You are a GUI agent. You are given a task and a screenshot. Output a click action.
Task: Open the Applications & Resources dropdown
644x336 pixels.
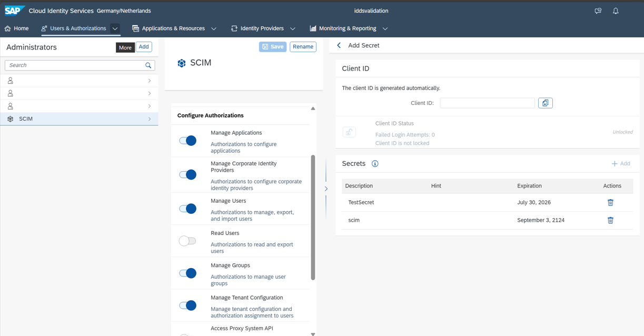[x=214, y=28]
